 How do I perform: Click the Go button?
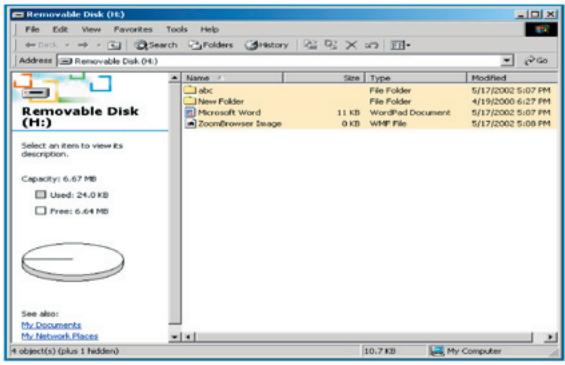pyautogui.click(x=536, y=61)
